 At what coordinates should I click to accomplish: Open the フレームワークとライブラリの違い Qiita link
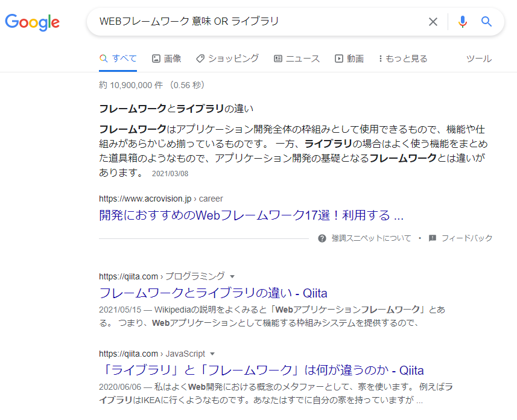coord(213,293)
